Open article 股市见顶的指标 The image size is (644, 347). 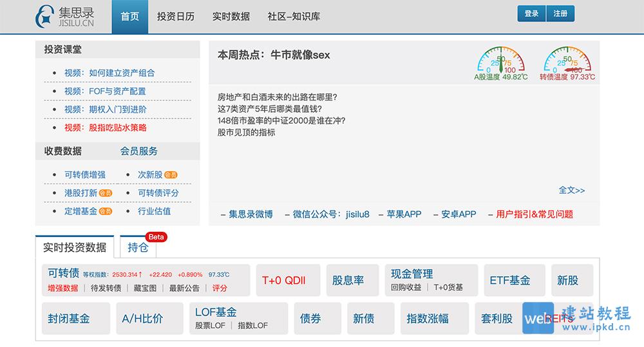coord(247,133)
